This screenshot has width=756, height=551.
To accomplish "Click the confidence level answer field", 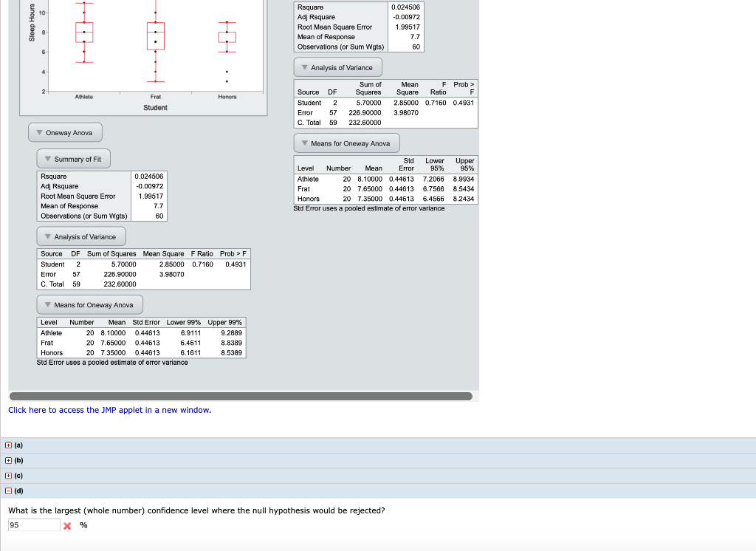I will coord(34,525).
